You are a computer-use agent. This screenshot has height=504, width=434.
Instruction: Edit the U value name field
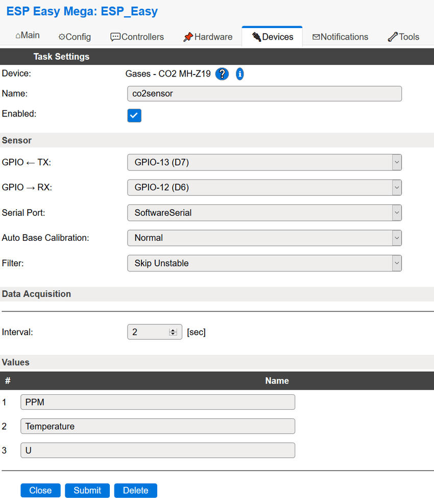click(158, 450)
